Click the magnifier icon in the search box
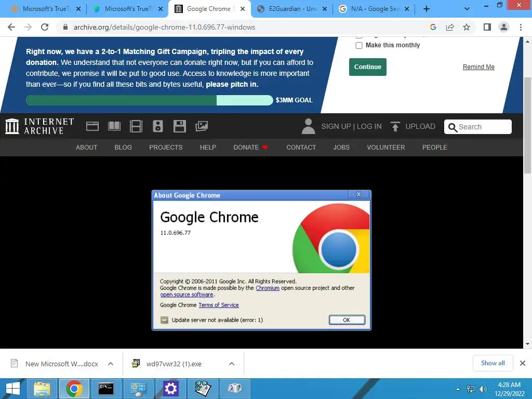 pos(453,127)
